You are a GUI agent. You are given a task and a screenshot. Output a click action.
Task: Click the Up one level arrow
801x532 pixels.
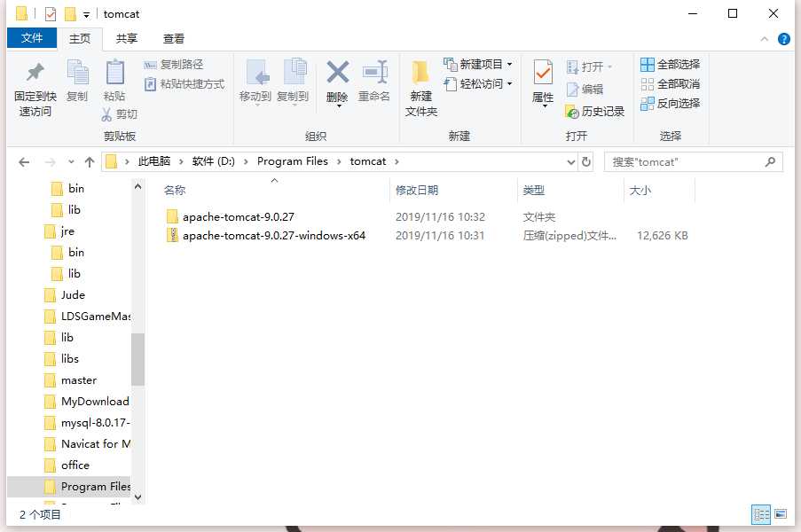click(x=90, y=162)
